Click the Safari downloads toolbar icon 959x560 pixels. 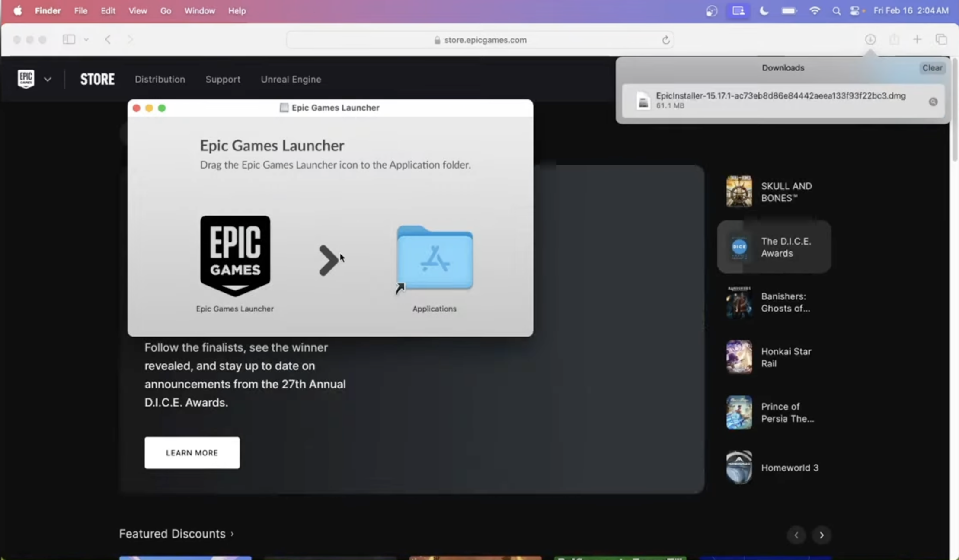(870, 40)
